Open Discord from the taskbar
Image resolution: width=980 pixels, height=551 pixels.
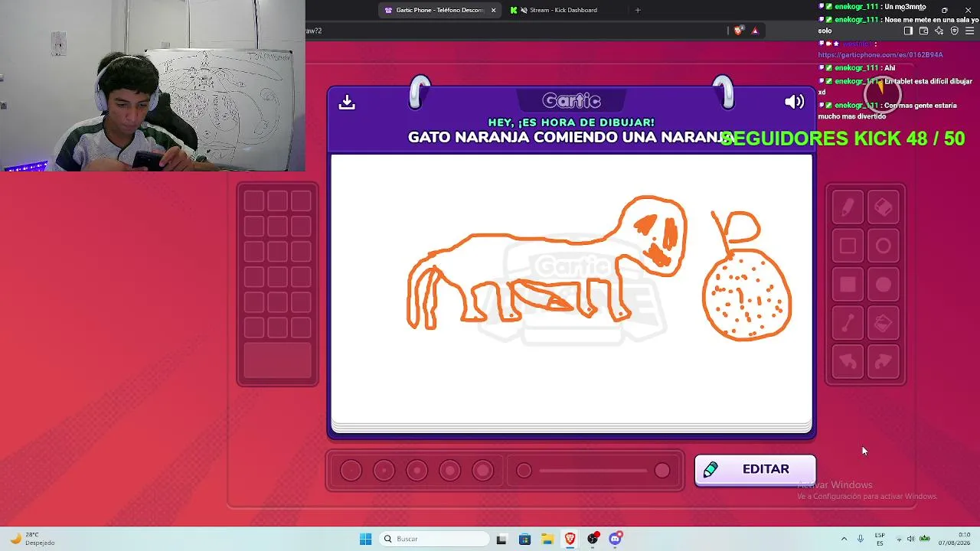coord(616,539)
